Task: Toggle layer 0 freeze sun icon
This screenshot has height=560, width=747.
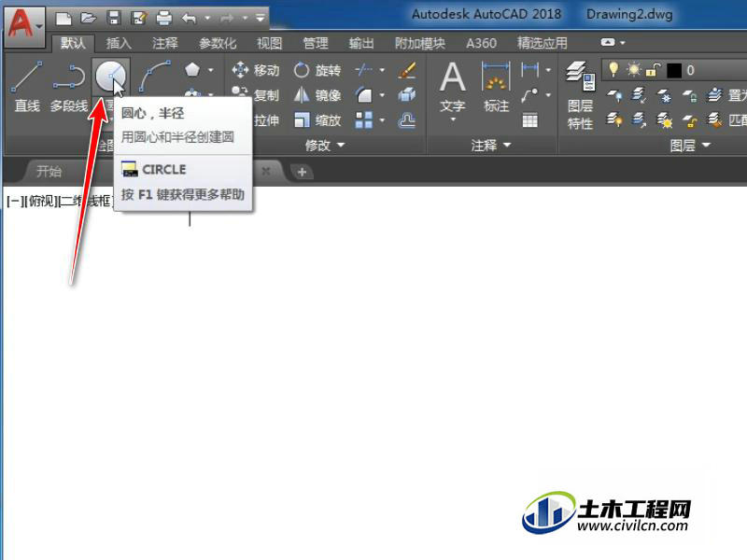Action: pos(634,70)
